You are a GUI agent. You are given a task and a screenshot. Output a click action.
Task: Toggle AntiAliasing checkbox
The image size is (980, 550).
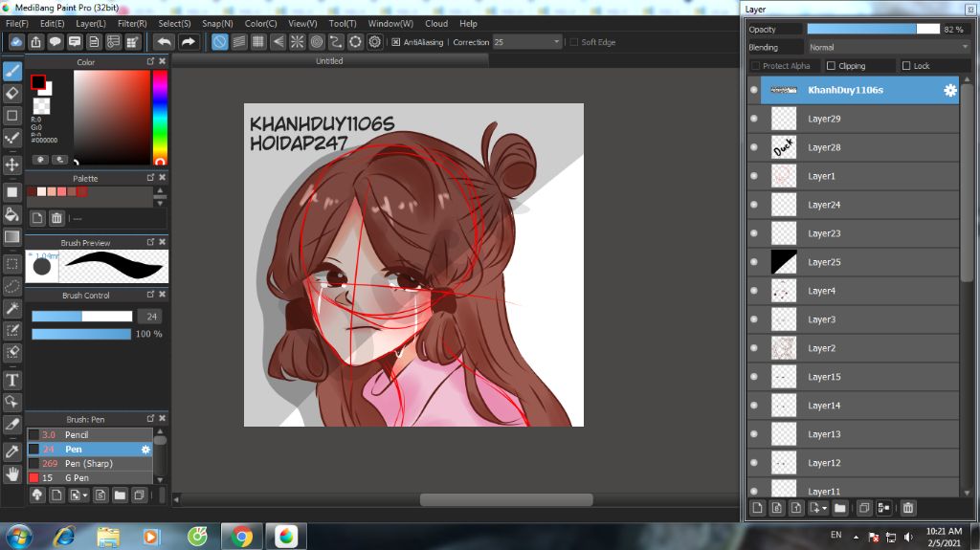point(395,42)
